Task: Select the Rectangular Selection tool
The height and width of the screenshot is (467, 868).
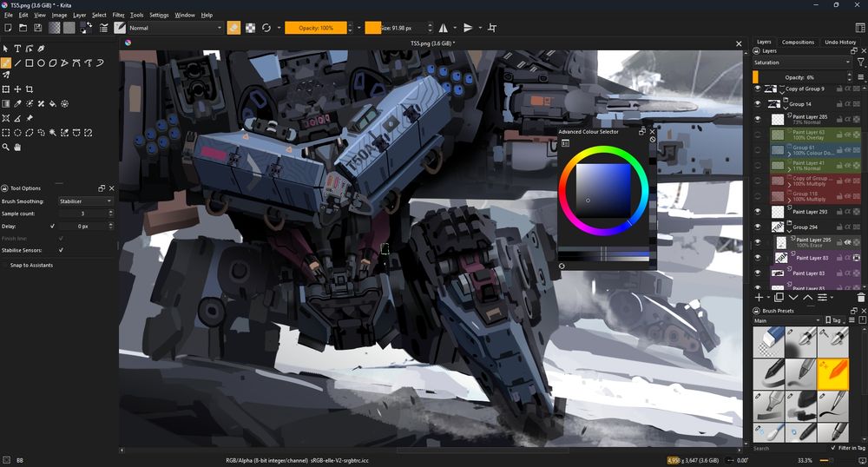Action: coord(5,133)
